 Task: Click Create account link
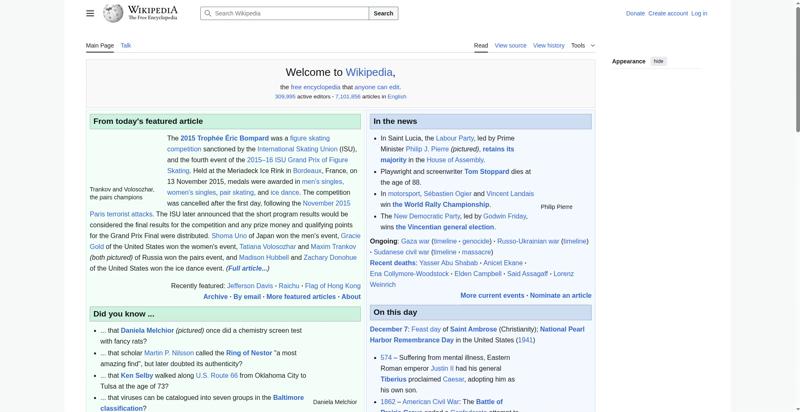tap(668, 13)
